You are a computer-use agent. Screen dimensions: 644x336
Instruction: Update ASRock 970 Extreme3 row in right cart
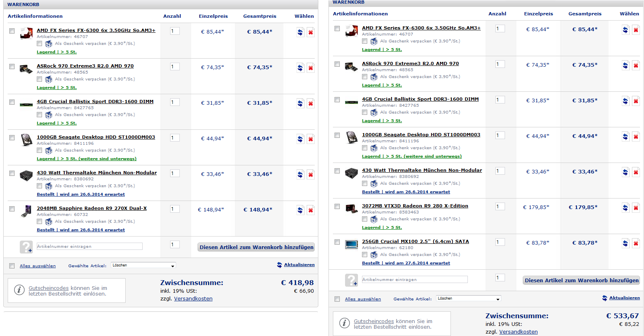(625, 66)
